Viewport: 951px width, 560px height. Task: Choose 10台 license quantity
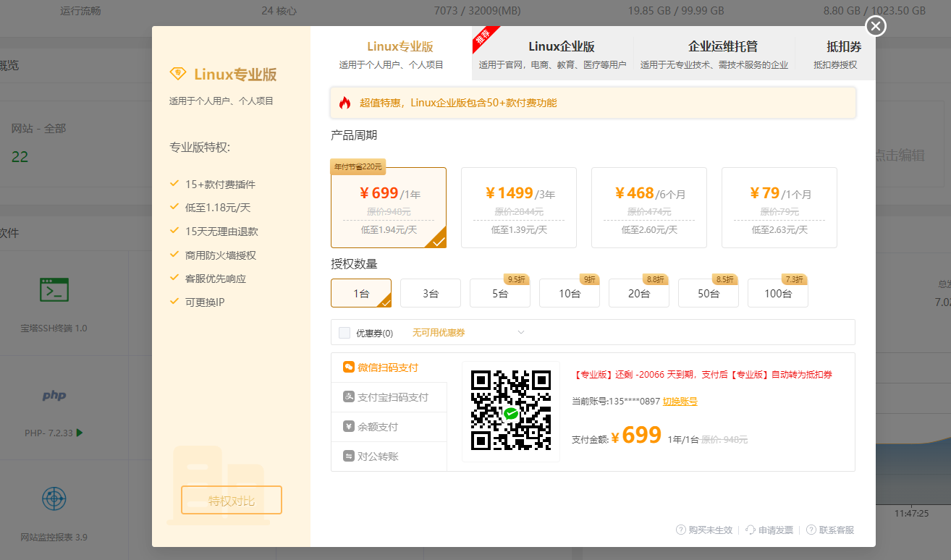(x=570, y=293)
